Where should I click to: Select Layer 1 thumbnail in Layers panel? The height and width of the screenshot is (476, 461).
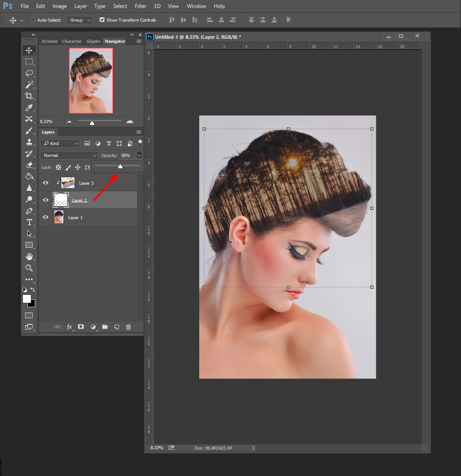59,217
